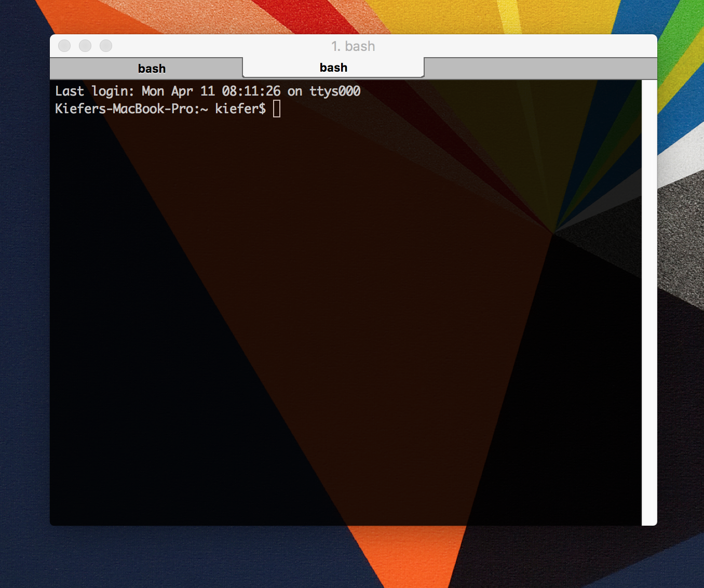This screenshot has height=588, width=704.
Task: Click the hollow block cursor at the prompt
Action: tap(277, 109)
